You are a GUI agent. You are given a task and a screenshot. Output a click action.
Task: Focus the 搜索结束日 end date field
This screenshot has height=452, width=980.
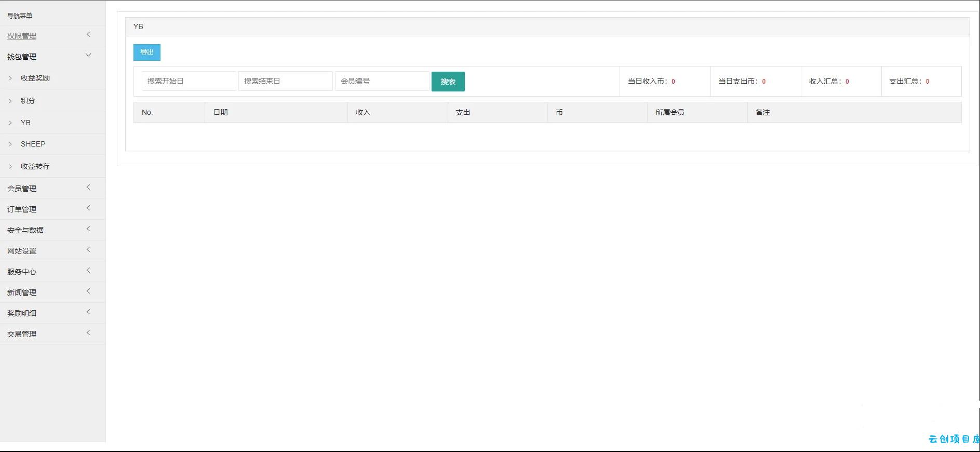tap(285, 81)
